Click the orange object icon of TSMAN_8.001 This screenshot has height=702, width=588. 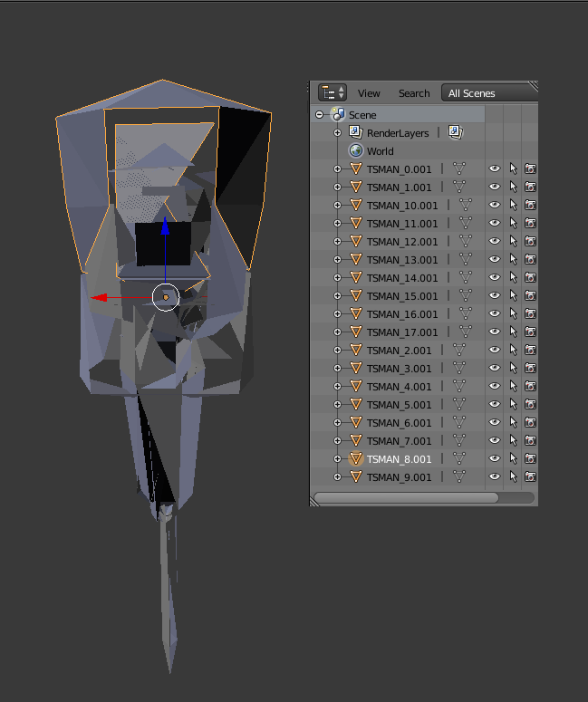click(356, 459)
